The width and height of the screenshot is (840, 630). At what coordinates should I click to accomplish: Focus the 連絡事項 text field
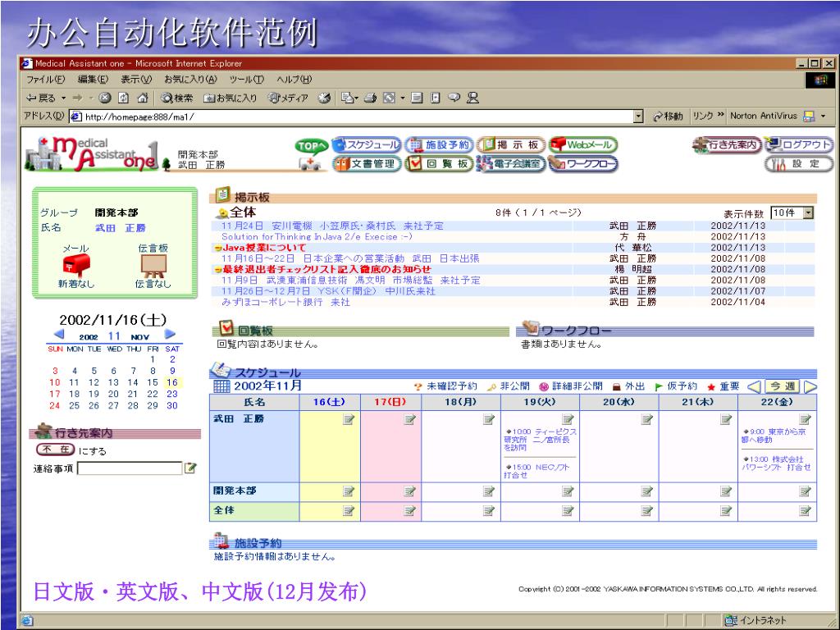[130, 468]
